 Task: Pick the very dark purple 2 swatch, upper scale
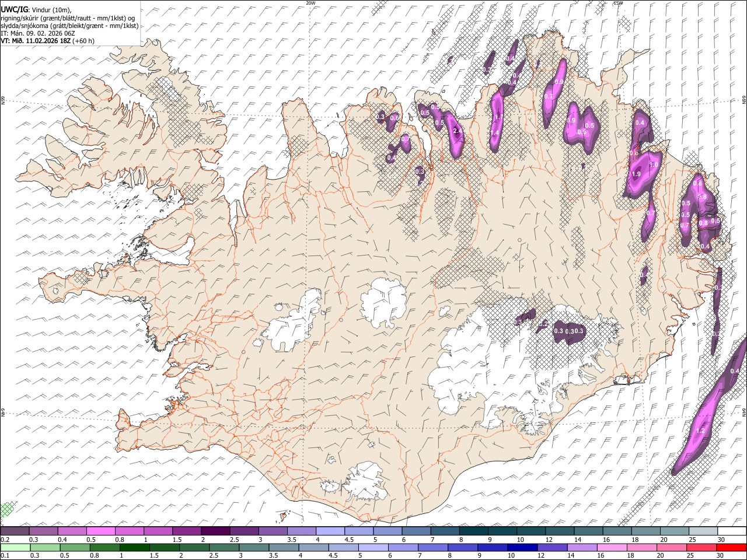pos(215,531)
